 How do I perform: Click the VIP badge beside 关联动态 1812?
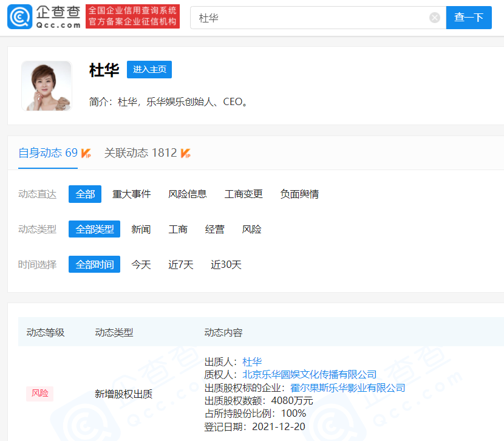click(x=185, y=153)
